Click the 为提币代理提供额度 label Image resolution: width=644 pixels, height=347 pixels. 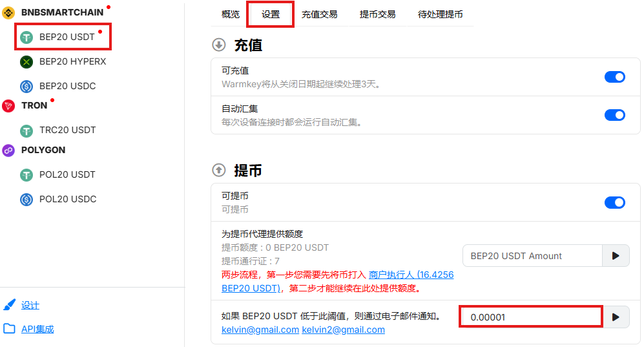click(x=262, y=234)
